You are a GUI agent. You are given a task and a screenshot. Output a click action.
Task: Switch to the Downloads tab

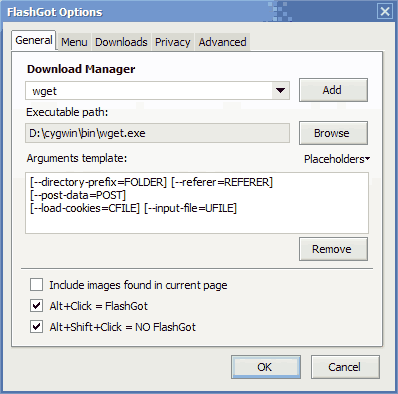coord(121,42)
